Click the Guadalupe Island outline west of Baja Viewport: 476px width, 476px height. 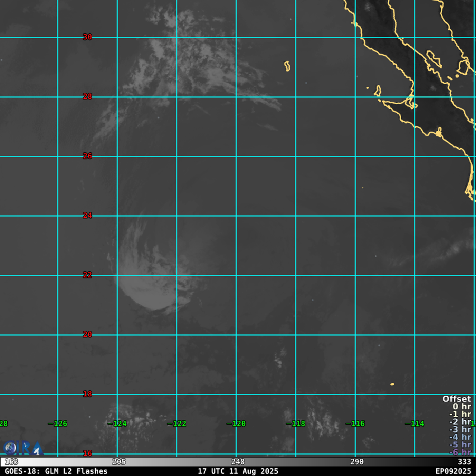pyautogui.click(x=287, y=66)
